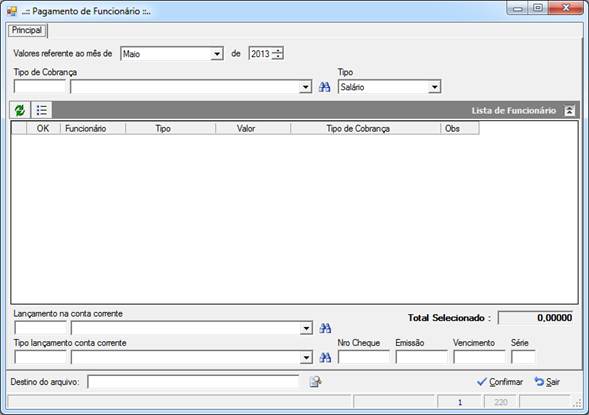Collapse the Lista de Funcionário panel

tap(569, 111)
